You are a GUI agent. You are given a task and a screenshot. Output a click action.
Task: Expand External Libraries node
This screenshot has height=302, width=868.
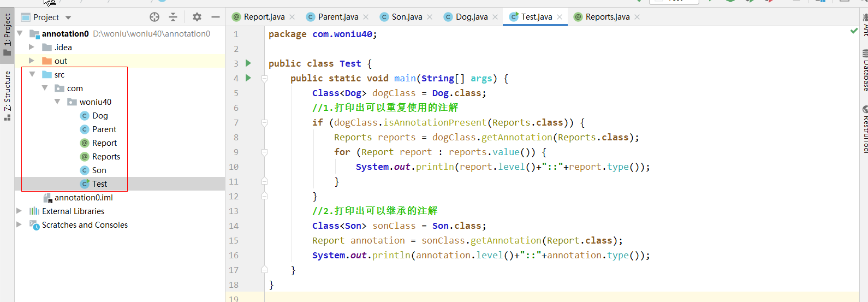pyautogui.click(x=19, y=211)
